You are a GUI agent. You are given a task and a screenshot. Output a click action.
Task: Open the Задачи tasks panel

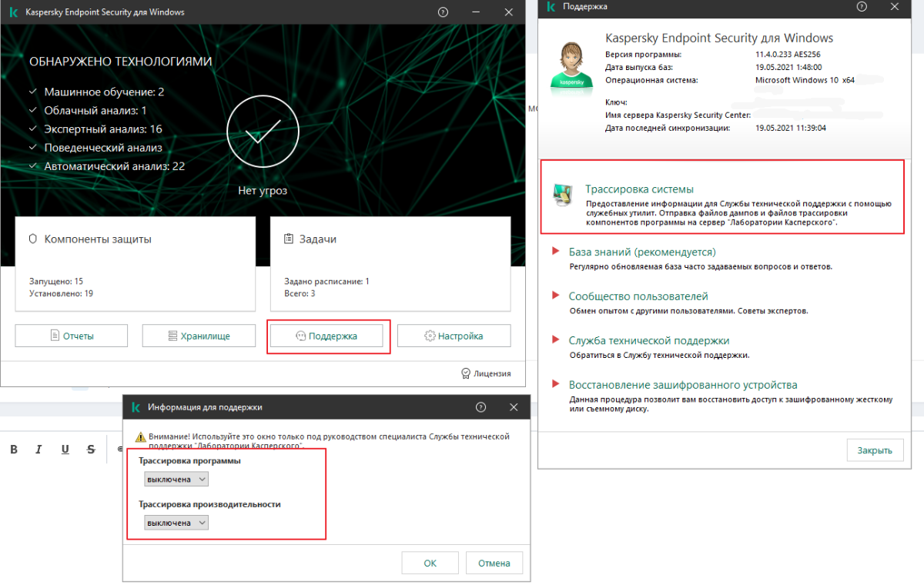390,263
